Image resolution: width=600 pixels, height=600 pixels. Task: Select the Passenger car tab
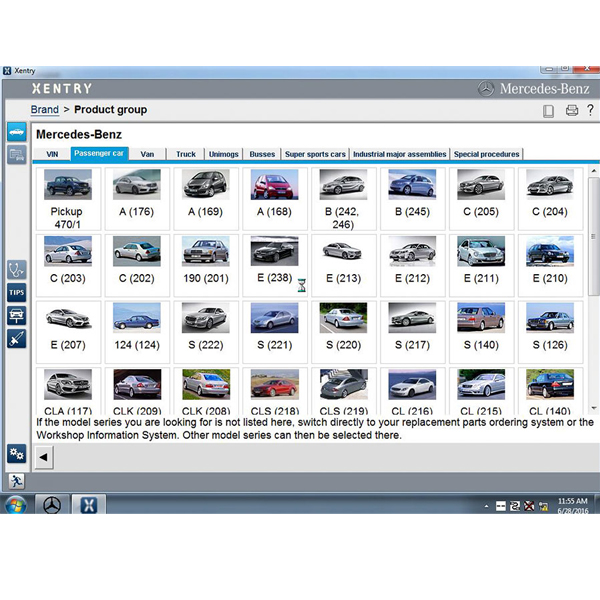pyautogui.click(x=99, y=153)
